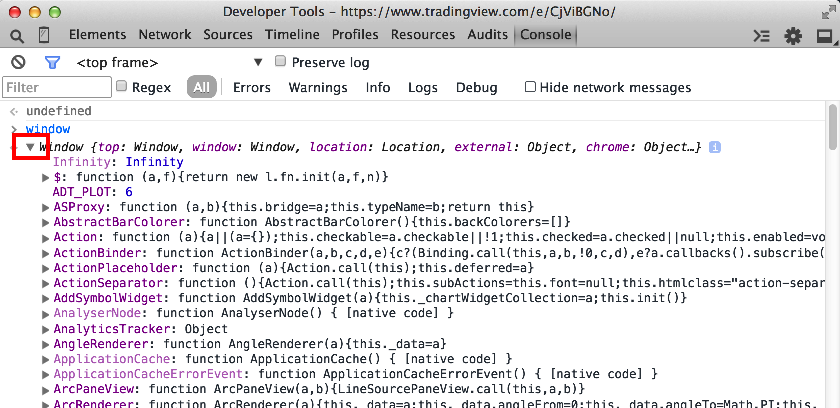Filter console by Info

tap(378, 88)
